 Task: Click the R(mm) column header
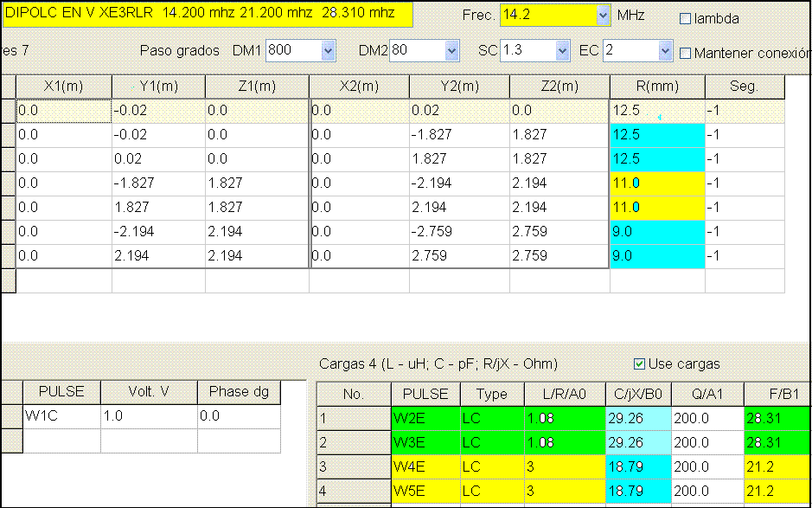[658, 87]
